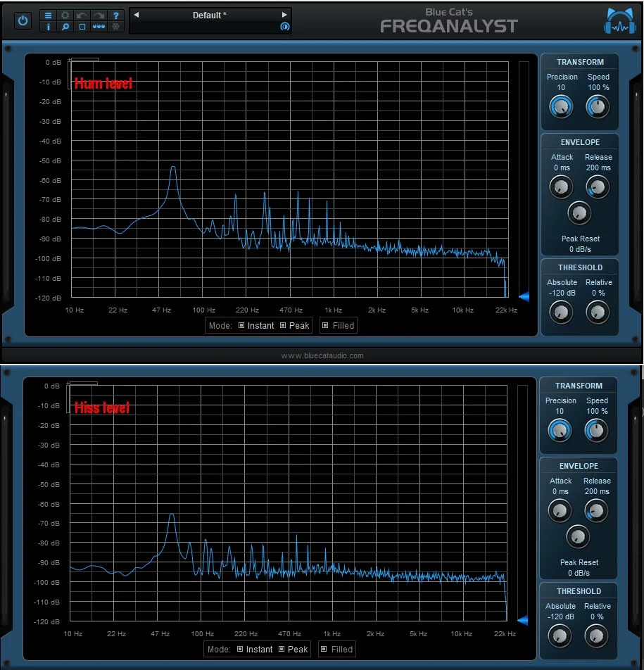The image size is (644, 670).
Task: Toggle Filled option in top analyzer
Action: pos(338,326)
